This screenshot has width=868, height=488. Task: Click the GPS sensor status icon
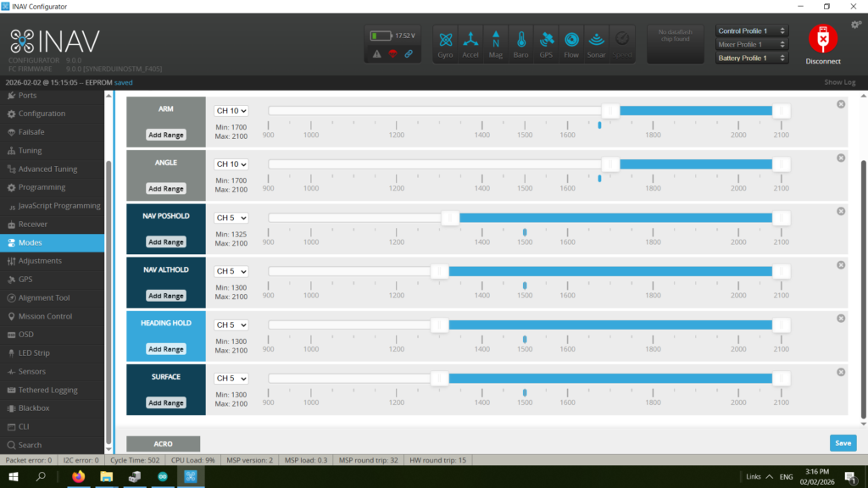tap(546, 43)
